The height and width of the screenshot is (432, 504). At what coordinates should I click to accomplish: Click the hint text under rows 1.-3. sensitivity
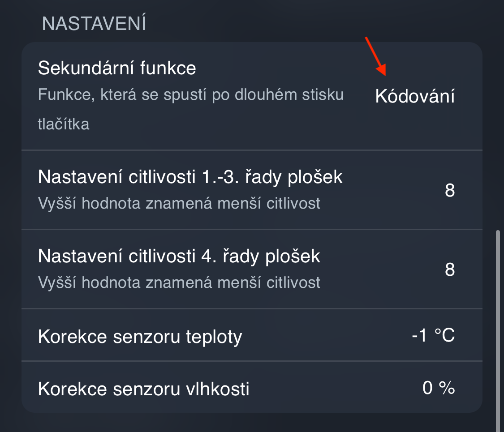click(x=179, y=203)
